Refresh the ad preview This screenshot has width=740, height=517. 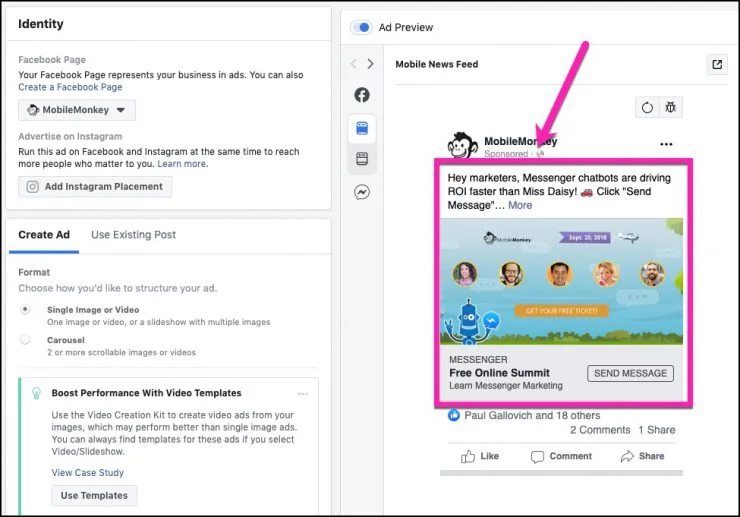tap(648, 108)
